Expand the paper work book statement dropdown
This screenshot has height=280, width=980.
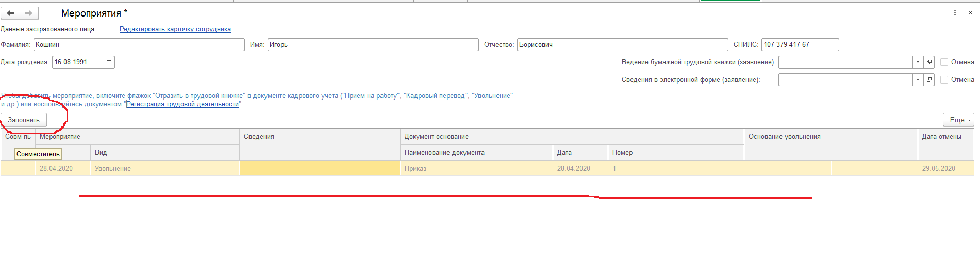click(918, 62)
